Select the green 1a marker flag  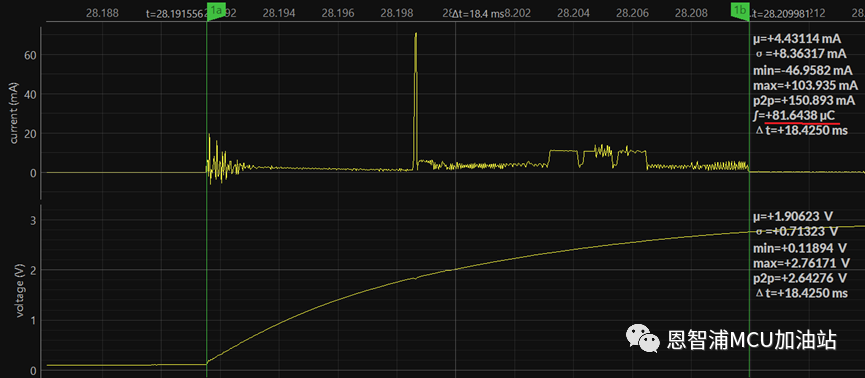tap(216, 10)
